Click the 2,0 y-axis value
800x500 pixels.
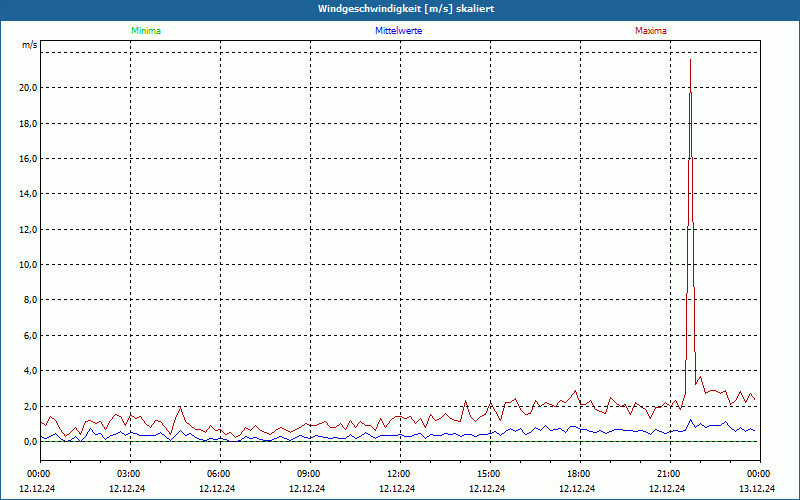point(30,407)
